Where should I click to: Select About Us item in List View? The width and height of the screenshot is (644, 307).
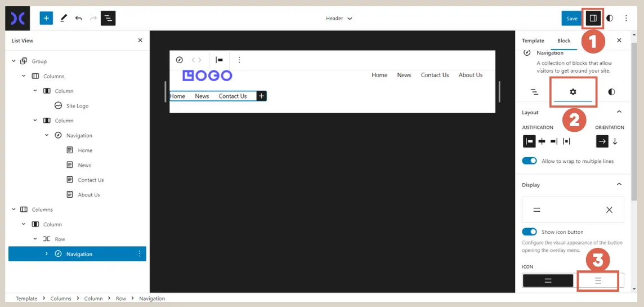[89, 195]
